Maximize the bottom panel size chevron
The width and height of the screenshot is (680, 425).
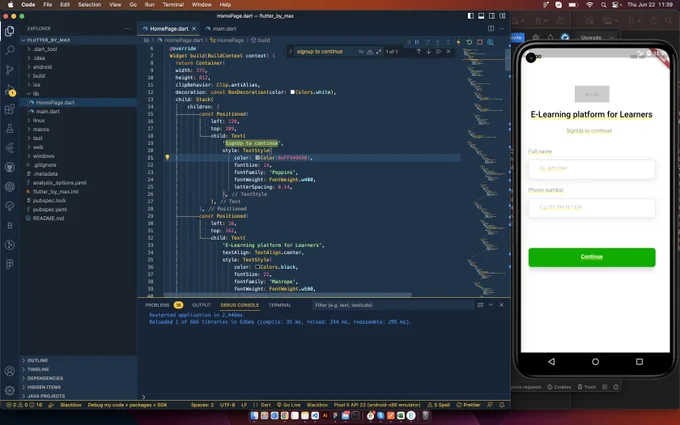click(491, 305)
